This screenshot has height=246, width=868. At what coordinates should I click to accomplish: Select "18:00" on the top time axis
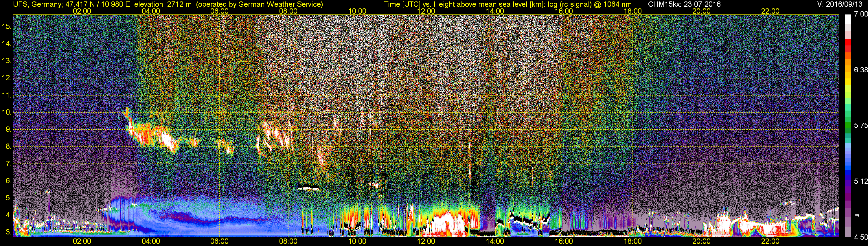[632, 11]
